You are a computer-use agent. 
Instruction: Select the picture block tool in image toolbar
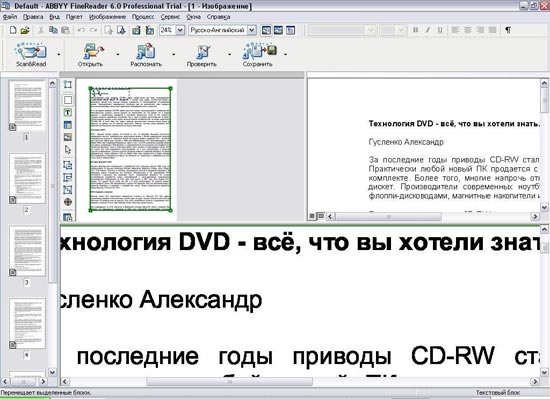[x=68, y=137]
